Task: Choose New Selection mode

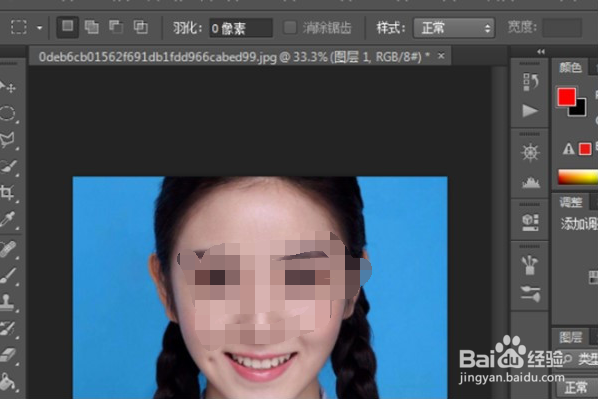Action: tap(68, 27)
